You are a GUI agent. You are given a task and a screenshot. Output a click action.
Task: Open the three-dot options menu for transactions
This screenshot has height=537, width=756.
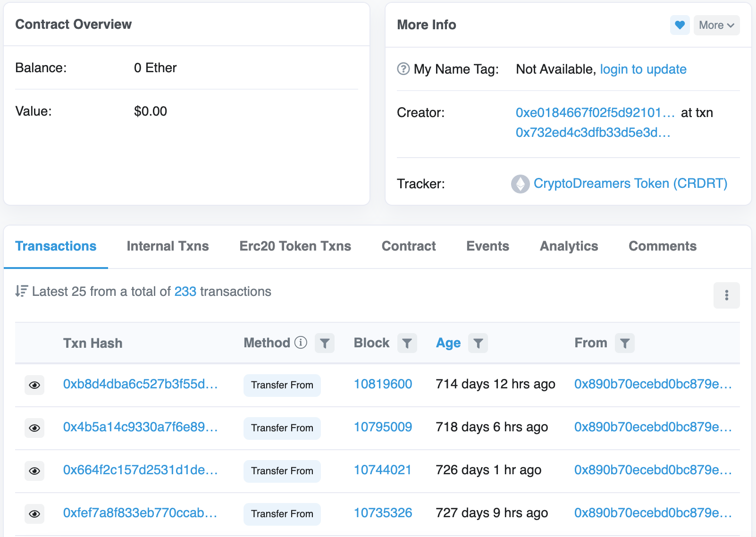[726, 295]
